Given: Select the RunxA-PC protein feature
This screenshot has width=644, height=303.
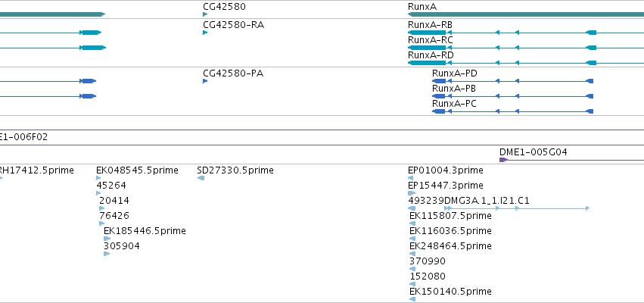Looking at the screenshot, I should (x=512, y=111).
